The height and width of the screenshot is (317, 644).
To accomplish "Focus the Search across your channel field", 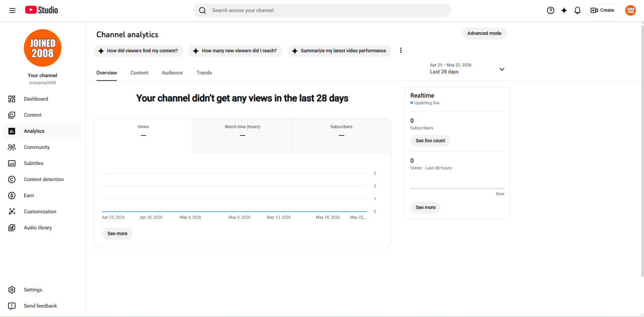I will click(x=322, y=10).
